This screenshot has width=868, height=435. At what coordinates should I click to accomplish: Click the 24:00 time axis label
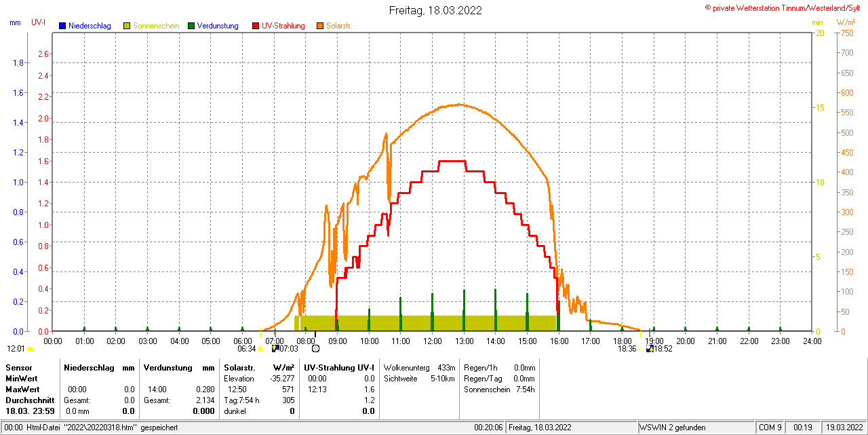pyautogui.click(x=812, y=341)
